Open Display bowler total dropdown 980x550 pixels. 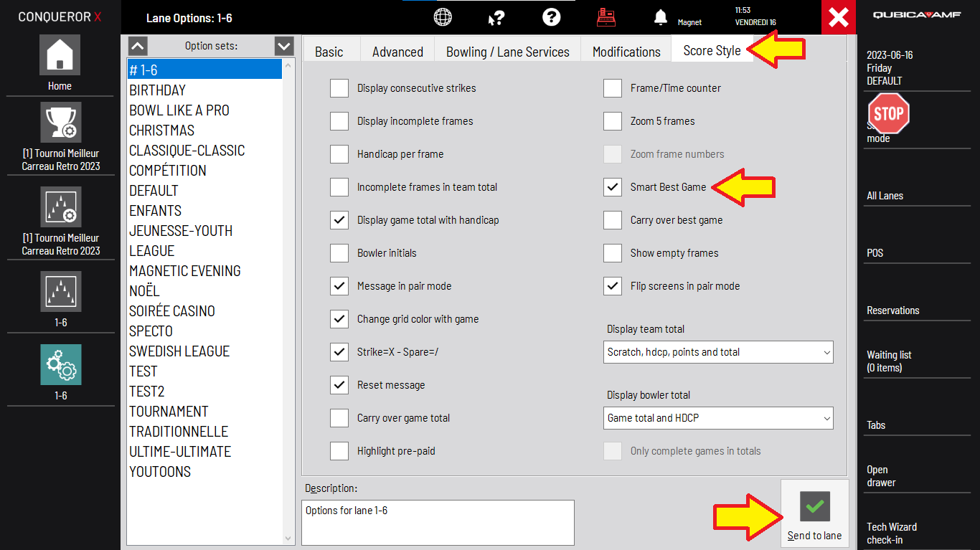coord(718,418)
